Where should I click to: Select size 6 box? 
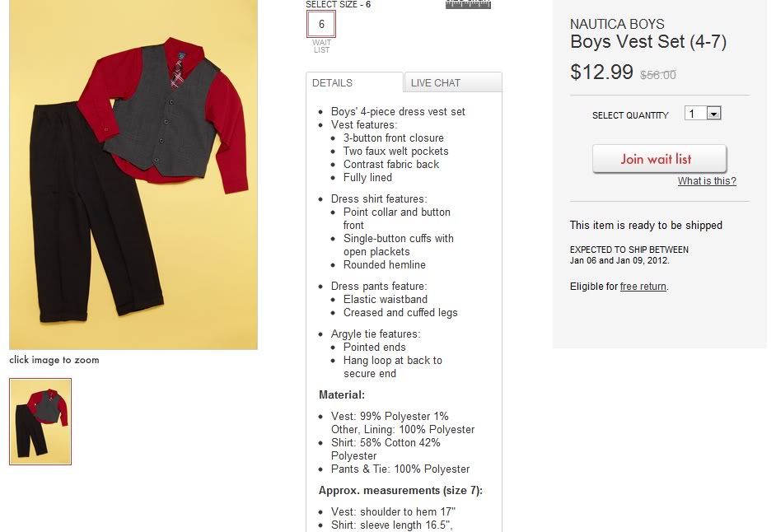[x=321, y=24]
